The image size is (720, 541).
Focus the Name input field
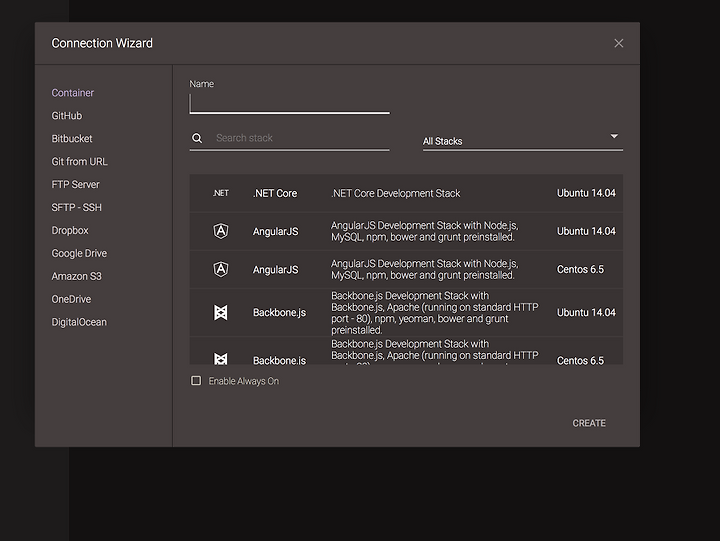289,104
